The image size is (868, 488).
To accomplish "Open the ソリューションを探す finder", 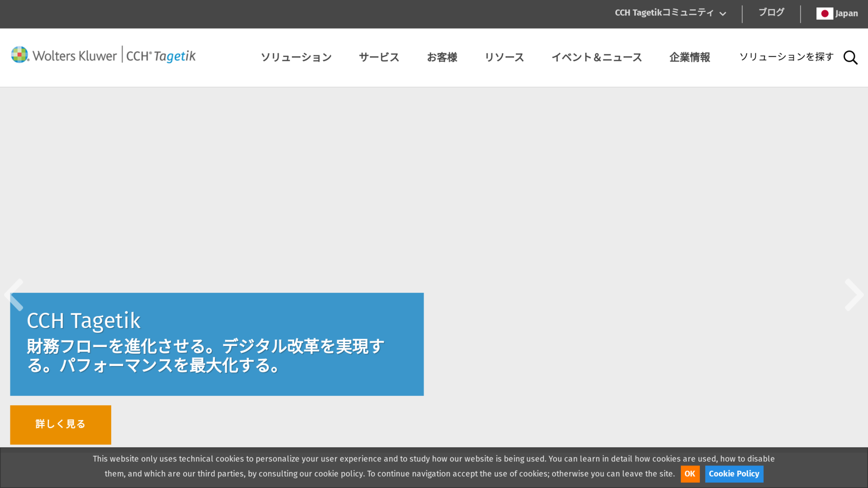I will coord(786,57).
